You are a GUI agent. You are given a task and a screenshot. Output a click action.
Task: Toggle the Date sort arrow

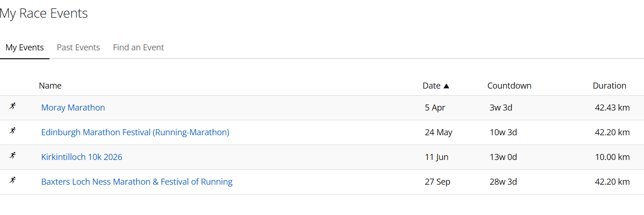446,86
